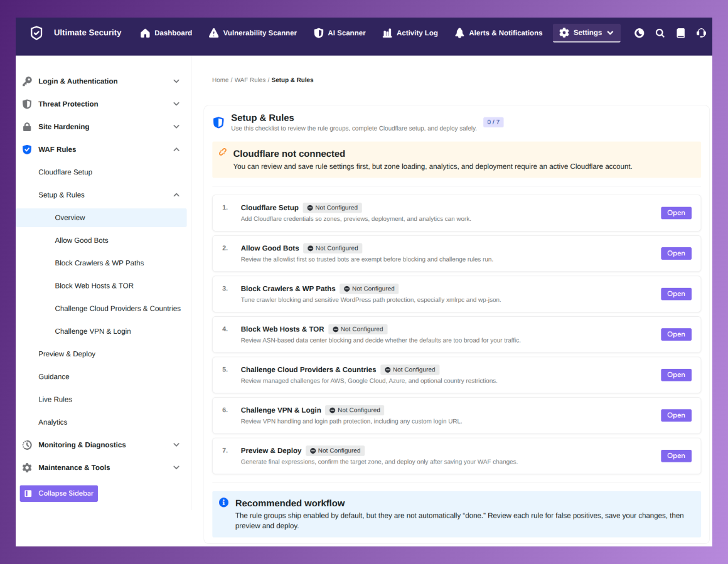Open documentation book icon in header
The height and width of the screenshot is (564, 728).
(x=681, y=33)
